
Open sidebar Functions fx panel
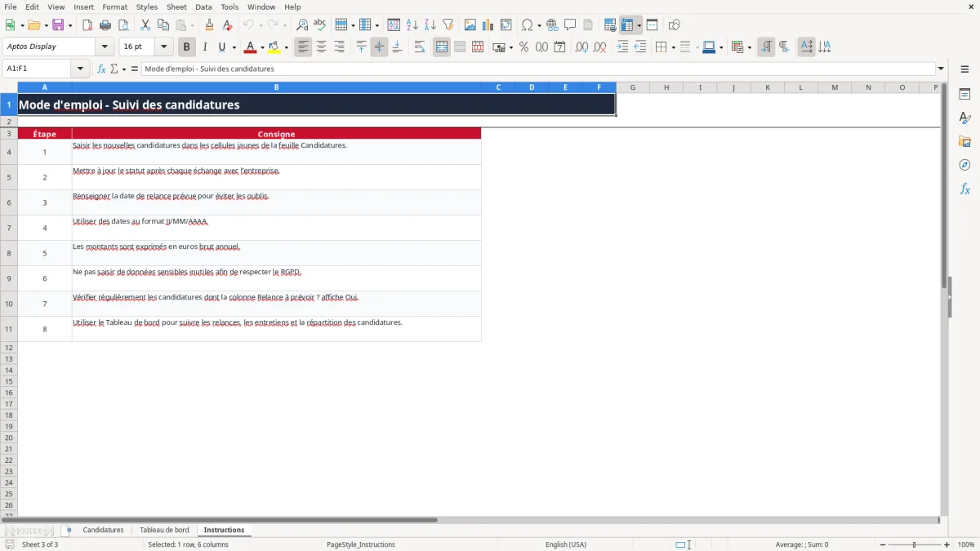tap(964, 189)
